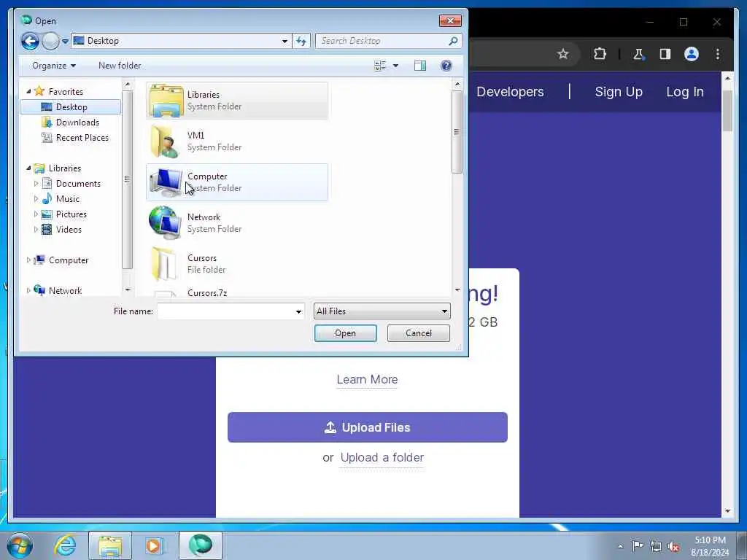This screenshot has height=560, width=747.
Task: Open recent locations dropdown beside nav arrows
Action: coord(65,42)
